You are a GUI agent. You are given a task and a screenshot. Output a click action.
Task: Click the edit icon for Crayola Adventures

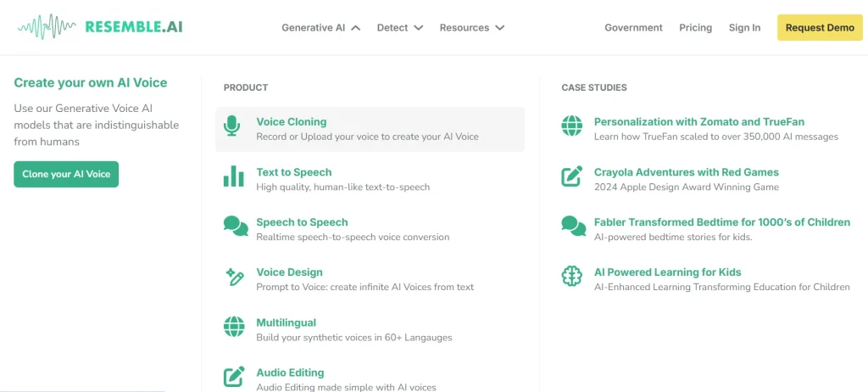572,176
